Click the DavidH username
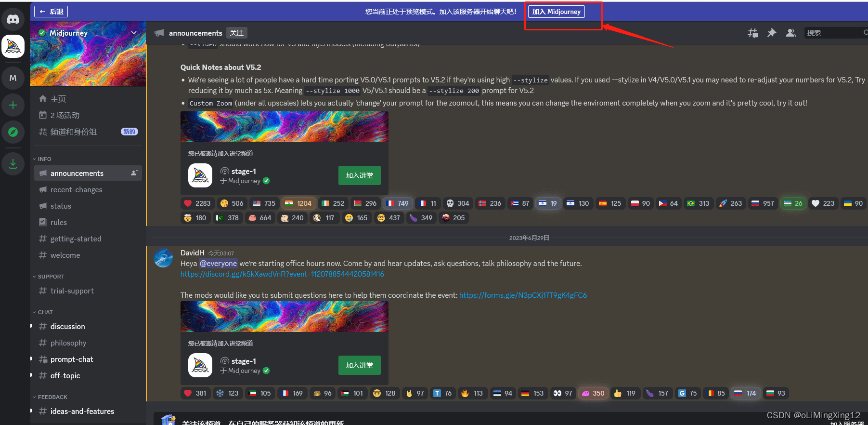The height and width of the screenshot is (425, 868). click(193, 253)
